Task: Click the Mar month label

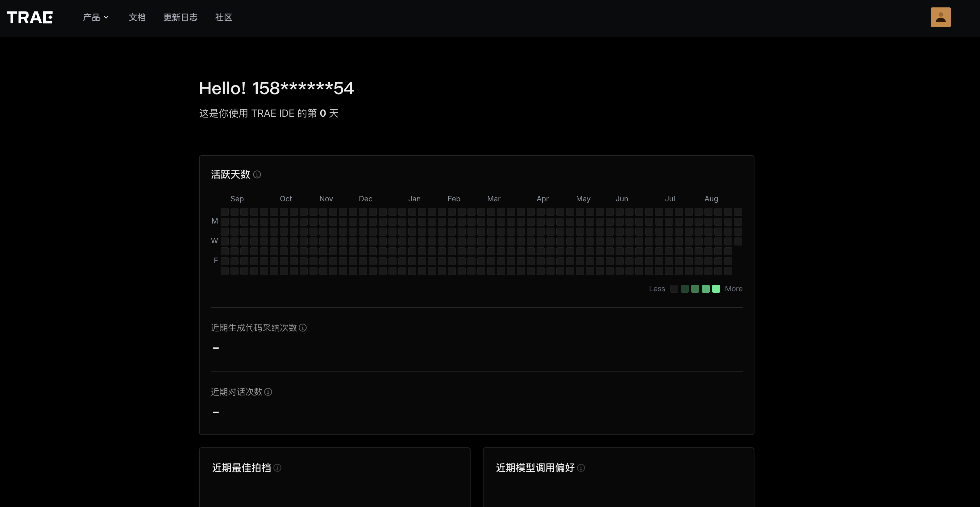Action: 494,199
